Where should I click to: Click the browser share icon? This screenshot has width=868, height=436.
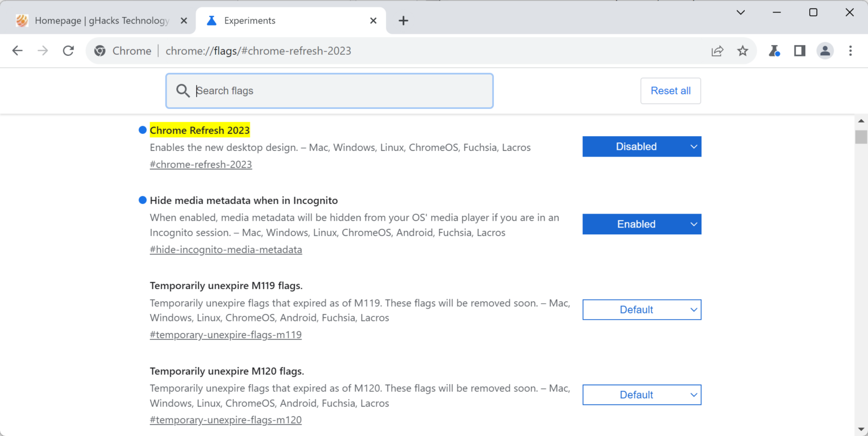[x=717, y=51]
